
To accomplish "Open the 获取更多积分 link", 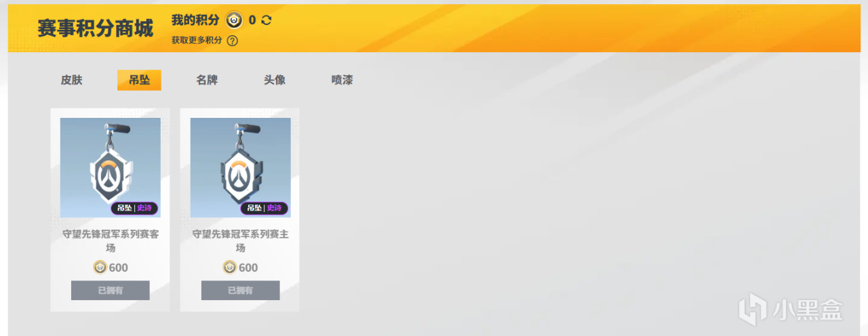I will 197,41.
